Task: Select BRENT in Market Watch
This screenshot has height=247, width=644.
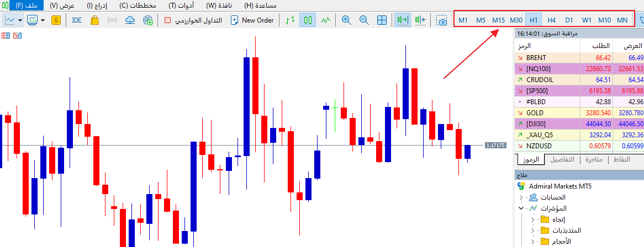Action: click(x=579, y=58)
